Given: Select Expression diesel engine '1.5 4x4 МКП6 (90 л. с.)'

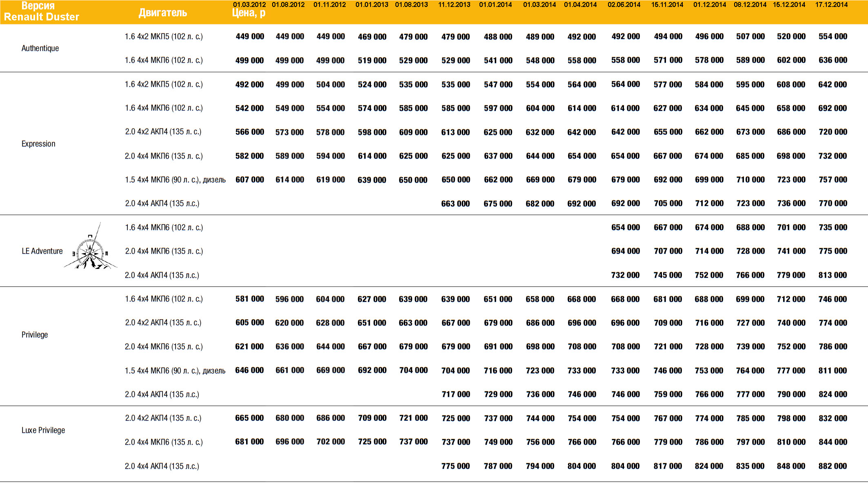Looking at the screenshot, I should point(175,180).
